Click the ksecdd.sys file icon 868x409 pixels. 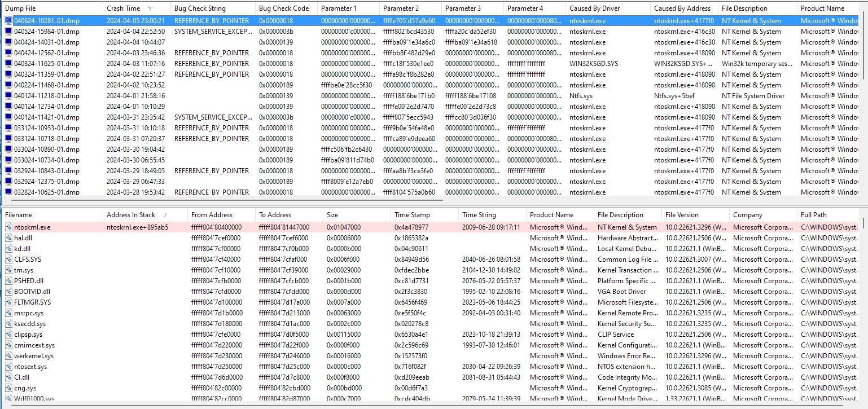click(x=8, y=323)
